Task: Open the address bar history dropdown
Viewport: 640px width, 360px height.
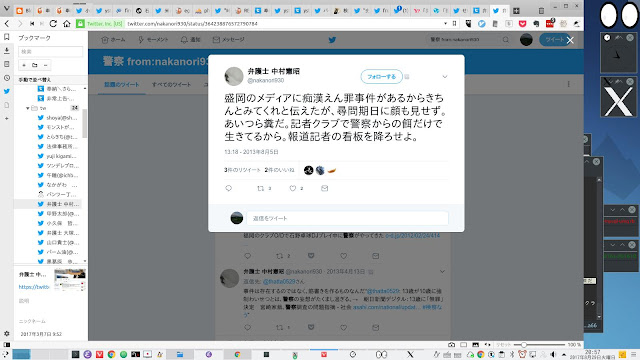Action: [445, 24]
